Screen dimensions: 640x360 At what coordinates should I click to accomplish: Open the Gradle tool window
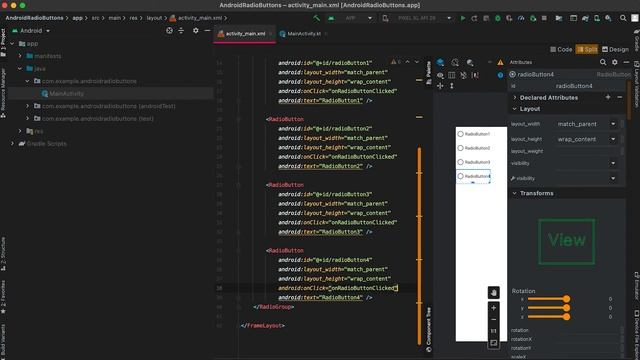[x=636, y=40]
